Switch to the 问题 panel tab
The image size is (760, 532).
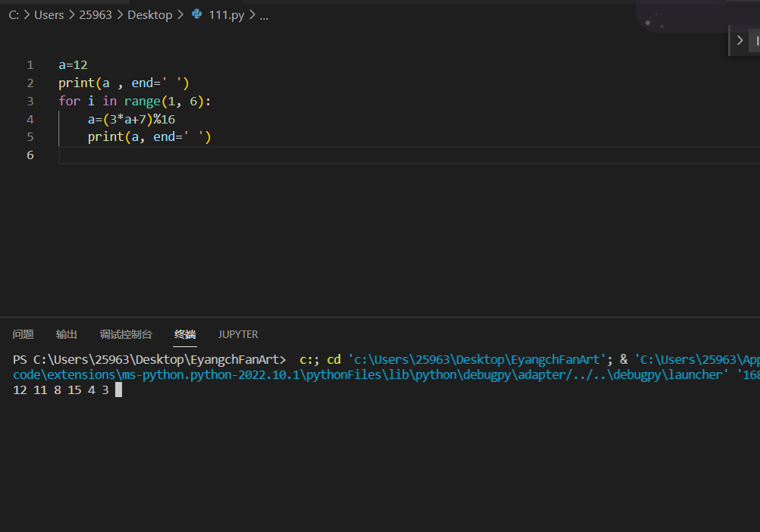[x=23, y=334]
